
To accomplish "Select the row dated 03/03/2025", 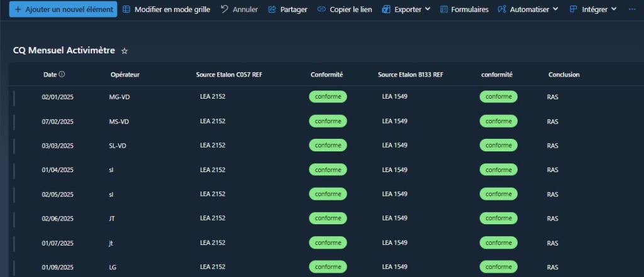I will pos(58,146).
